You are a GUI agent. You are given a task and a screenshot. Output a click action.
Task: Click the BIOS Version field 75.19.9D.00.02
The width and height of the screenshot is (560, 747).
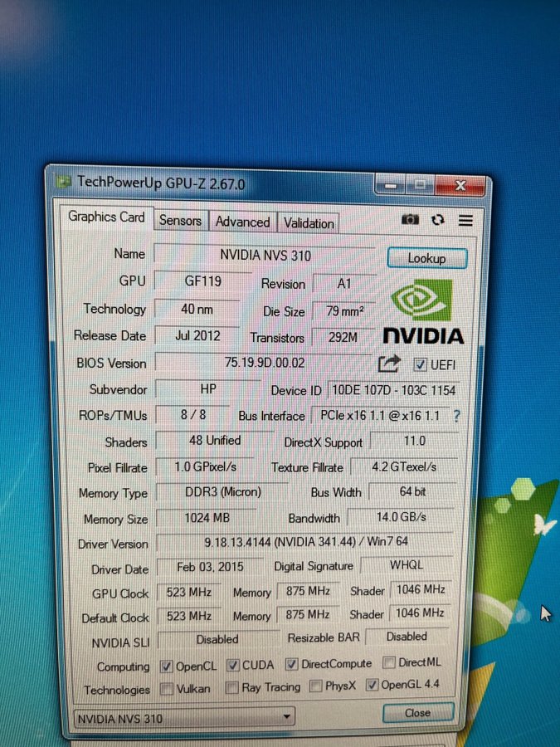(x=265, y=363)
